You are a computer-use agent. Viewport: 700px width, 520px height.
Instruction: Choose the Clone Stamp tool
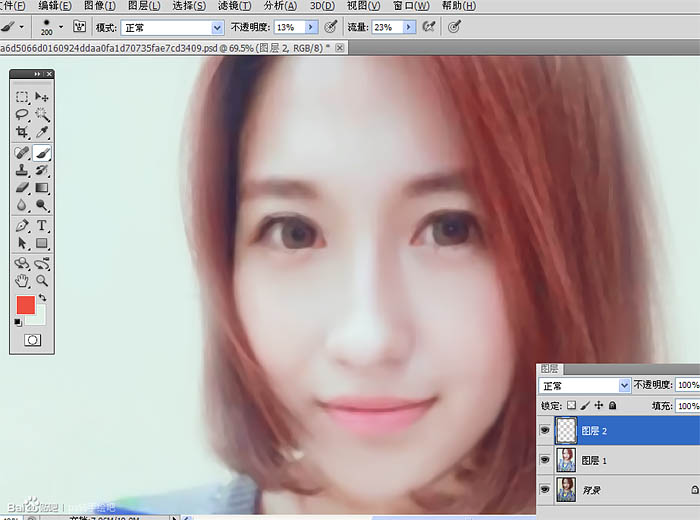coord(22,170)
